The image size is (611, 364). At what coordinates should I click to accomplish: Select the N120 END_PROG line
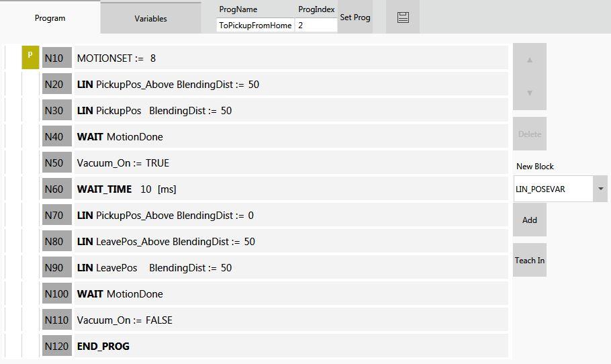pyautogui.click(x=290, y=347)
